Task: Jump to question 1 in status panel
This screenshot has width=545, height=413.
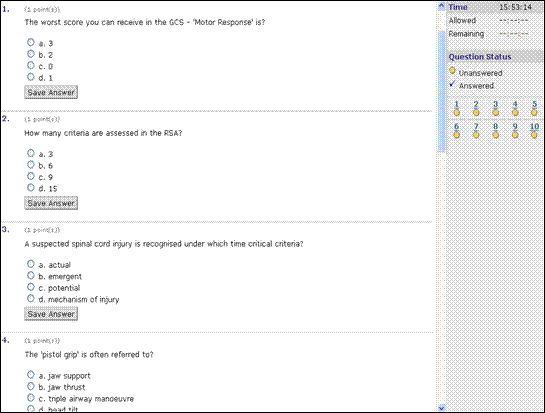Action: (x=456, y=104)
